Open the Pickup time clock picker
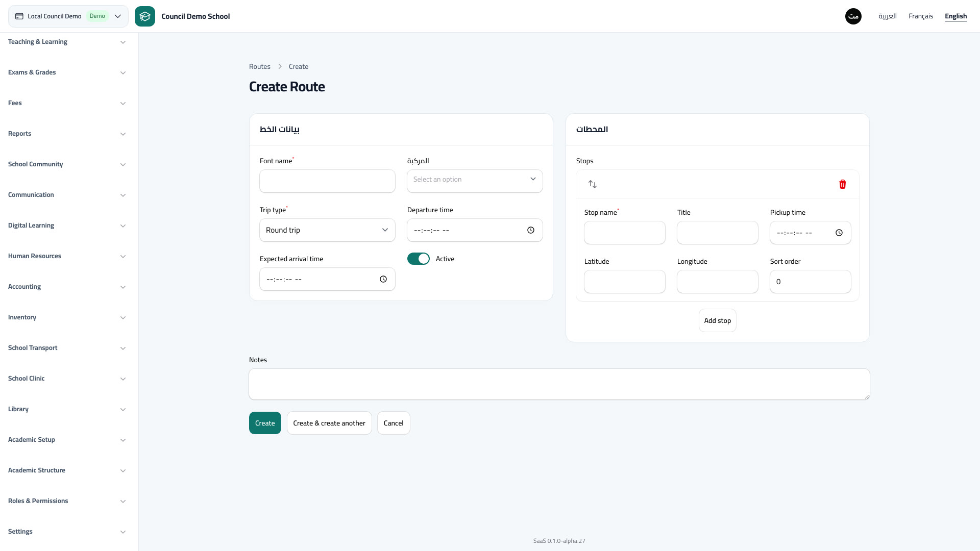Screen dimensions: 980x551 (x=839, y=233)
